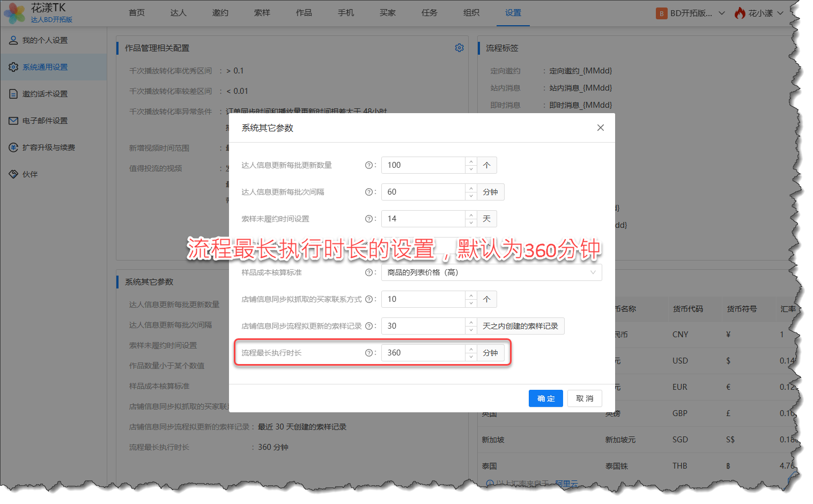Switch to the 任务 top menu
813x504 pixels.
coord(429,13)
